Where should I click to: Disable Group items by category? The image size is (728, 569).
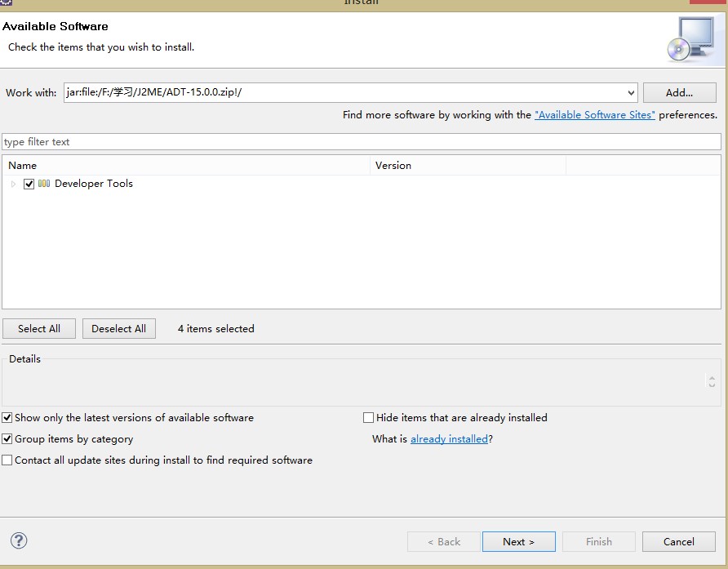click(x=7, y=439)
